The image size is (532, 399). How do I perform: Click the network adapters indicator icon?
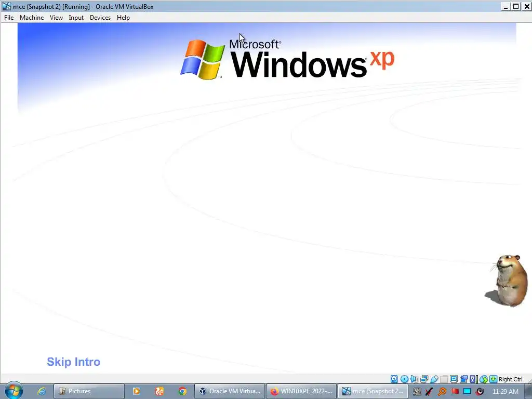(x=424, y=379)
